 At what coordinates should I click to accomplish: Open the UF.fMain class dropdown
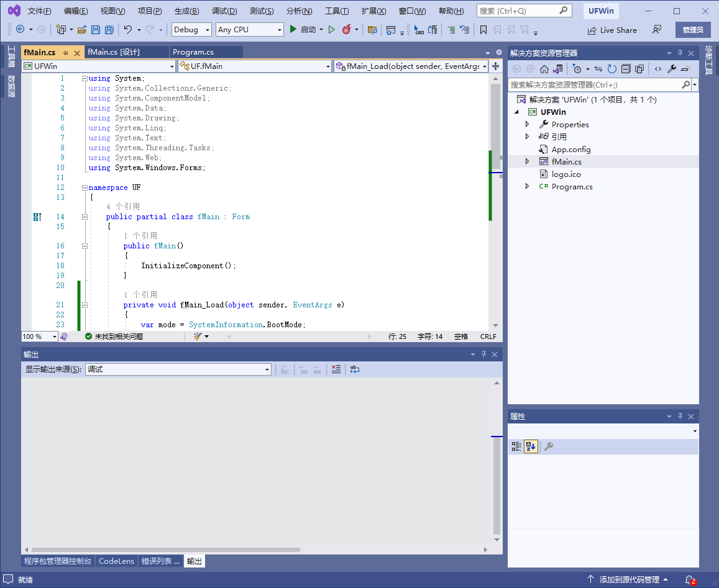[x=255, y=66]
